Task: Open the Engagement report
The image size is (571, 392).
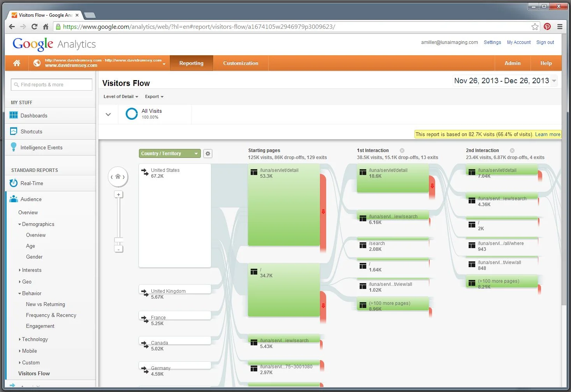Action: click(40, 326)
